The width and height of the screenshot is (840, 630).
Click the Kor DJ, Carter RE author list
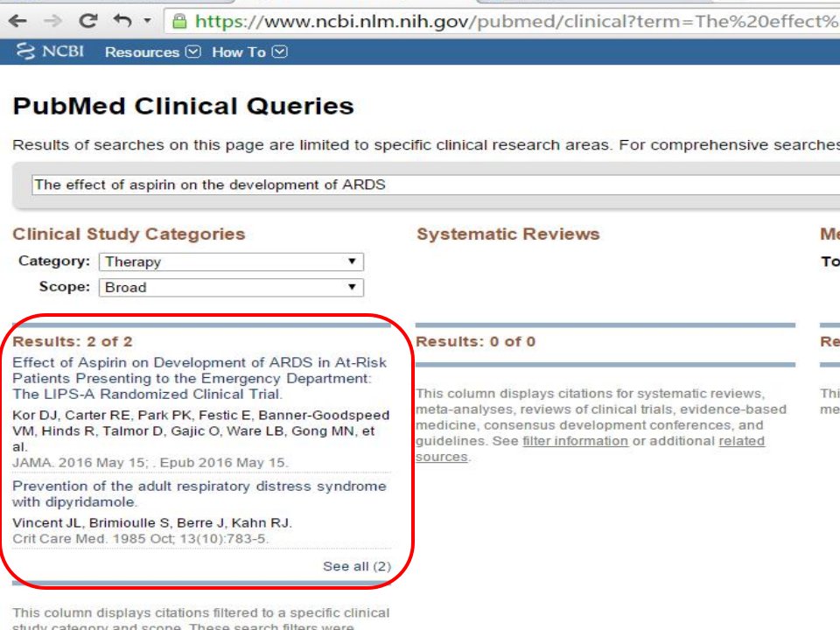(x=201, y=430)
